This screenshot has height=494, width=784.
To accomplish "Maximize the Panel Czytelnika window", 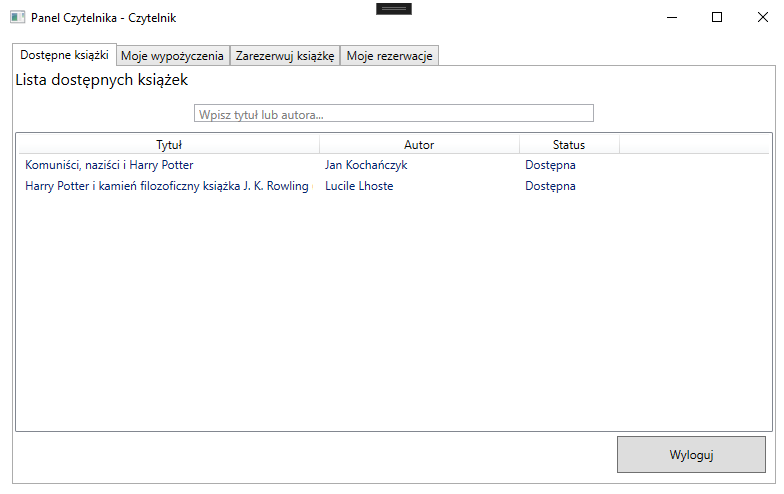I will (x=717, y=18).
